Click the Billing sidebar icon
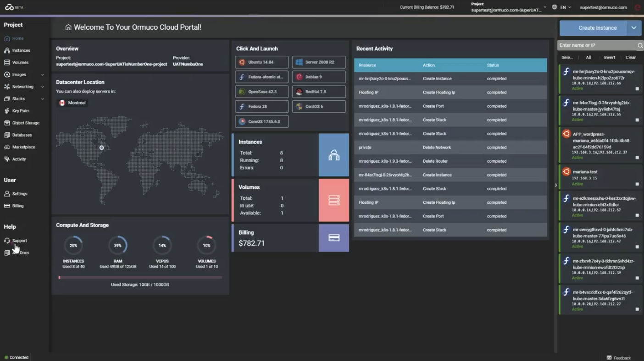Viewport: 644px width, 361px height. [7, 206]
